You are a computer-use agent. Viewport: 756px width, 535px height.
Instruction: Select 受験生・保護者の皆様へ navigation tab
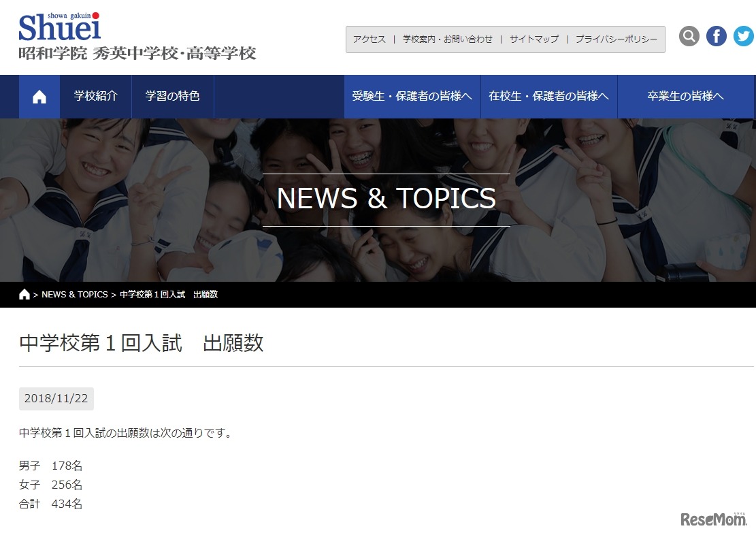click(x=412, y=96)
